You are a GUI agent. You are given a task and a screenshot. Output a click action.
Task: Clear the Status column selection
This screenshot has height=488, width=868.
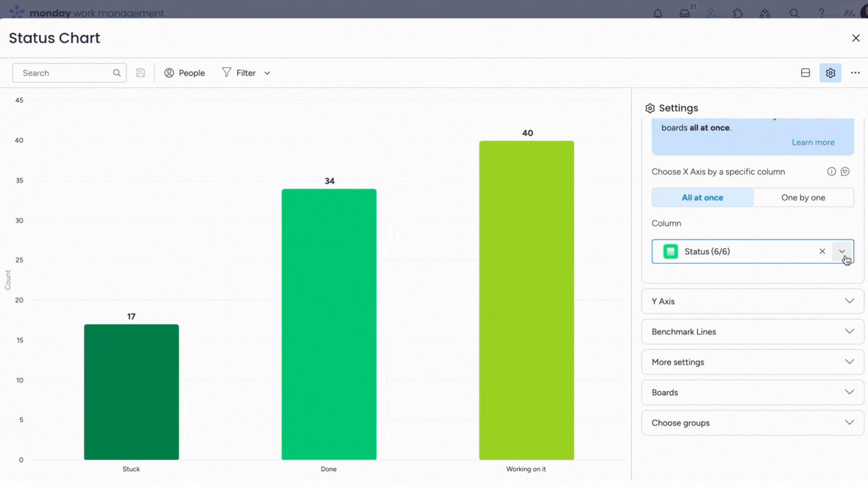pyautogui.click(x=822, y=251)
